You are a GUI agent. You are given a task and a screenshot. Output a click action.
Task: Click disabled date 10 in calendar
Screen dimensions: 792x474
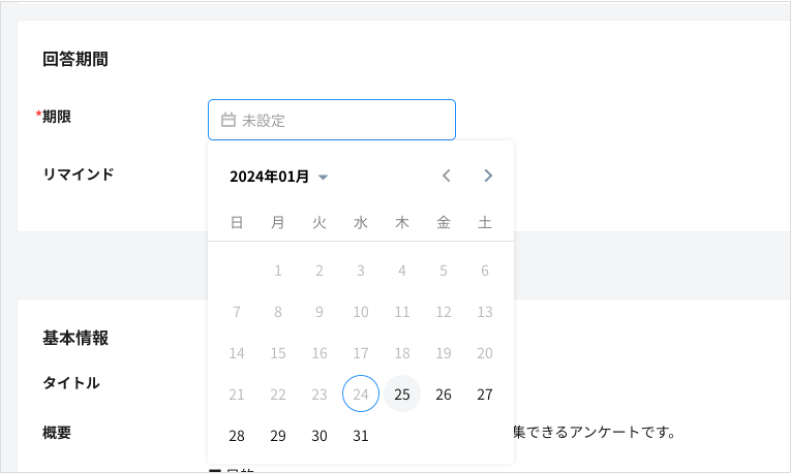click(361, 312)
